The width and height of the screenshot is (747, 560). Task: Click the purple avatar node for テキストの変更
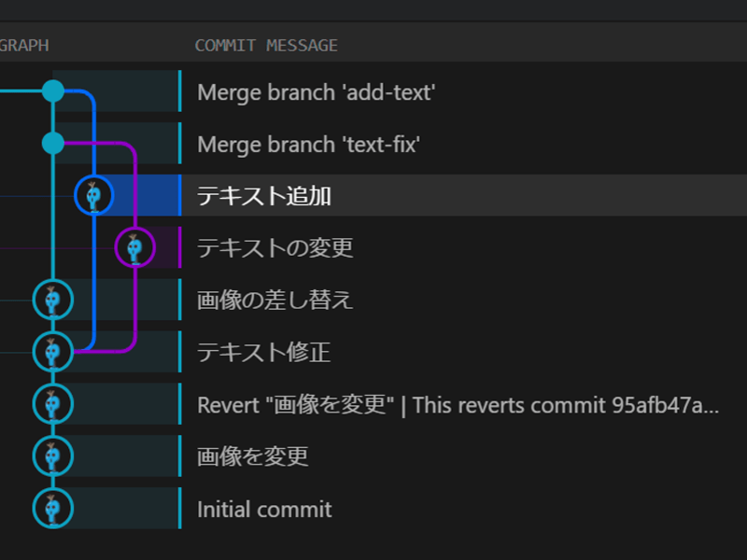pos(134,248)
